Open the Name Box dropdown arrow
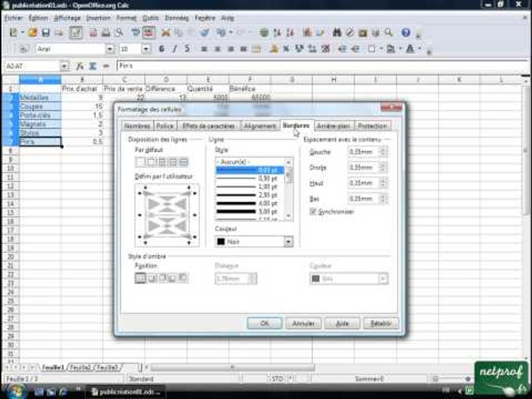Image resolution: width=532 pixels, height=399 pixels. pyautogui.click(x=64, y=66)
